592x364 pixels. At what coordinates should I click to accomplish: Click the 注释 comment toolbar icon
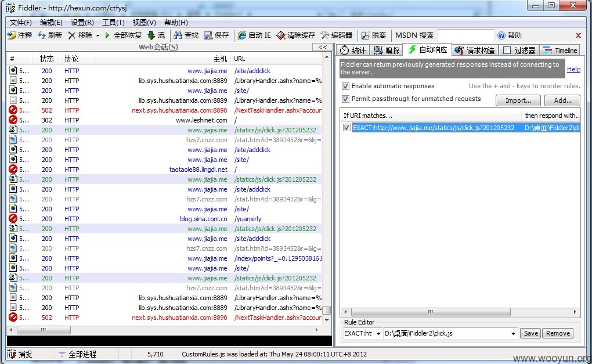coord(12,35)
